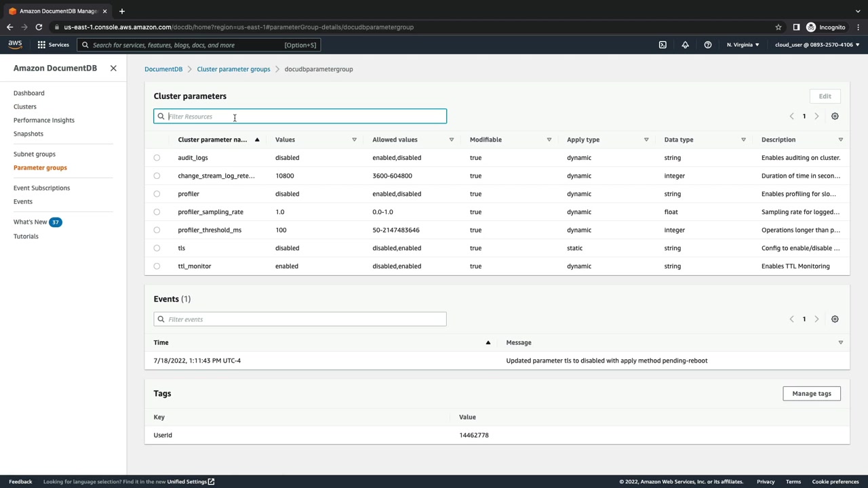The width and height of the screenshot is (868, 488).
Task: Click Feedback in the footer
Action: click(x=20, y=482)
